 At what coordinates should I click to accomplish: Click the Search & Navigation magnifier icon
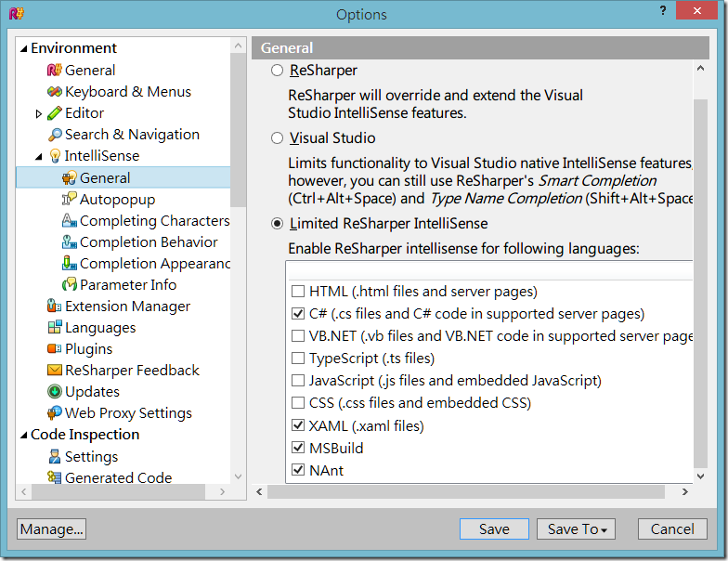[x=54, y=134]
